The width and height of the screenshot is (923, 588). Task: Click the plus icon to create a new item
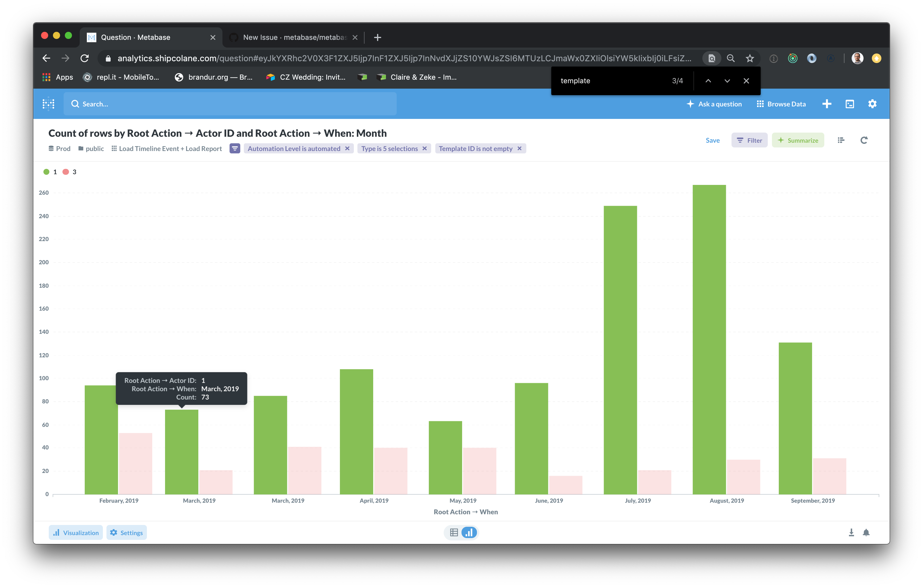[826, 104]
